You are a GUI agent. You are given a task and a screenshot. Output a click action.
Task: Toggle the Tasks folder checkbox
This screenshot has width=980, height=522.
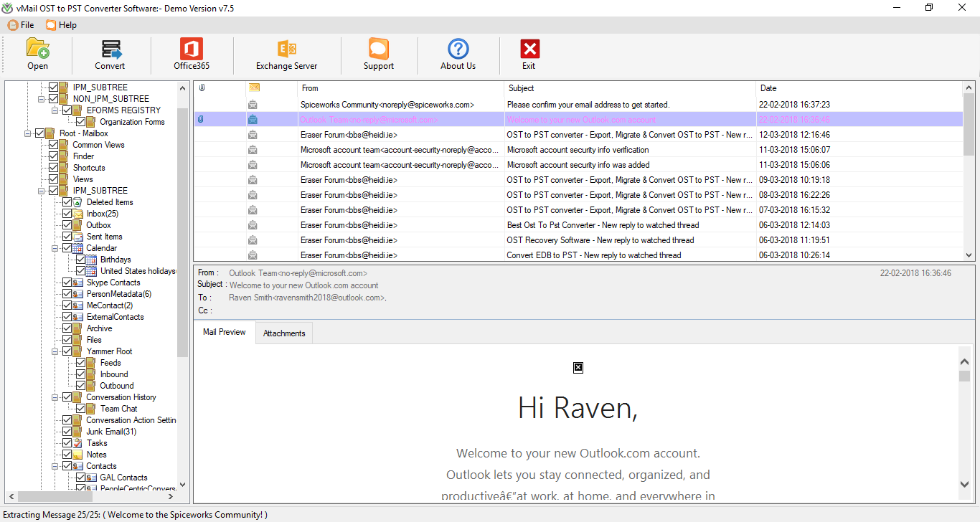[x=67, y=443]
